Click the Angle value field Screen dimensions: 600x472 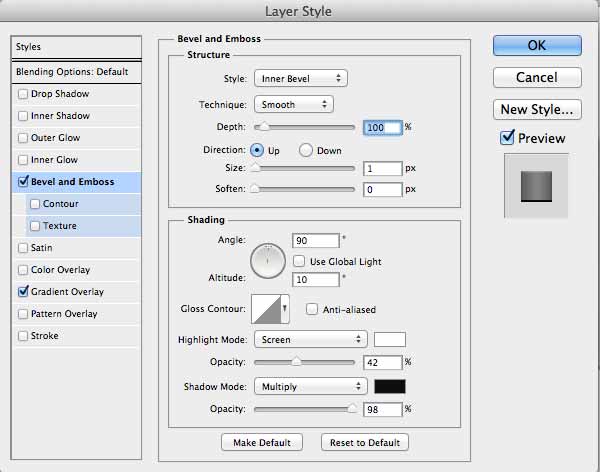coord(316,241)
